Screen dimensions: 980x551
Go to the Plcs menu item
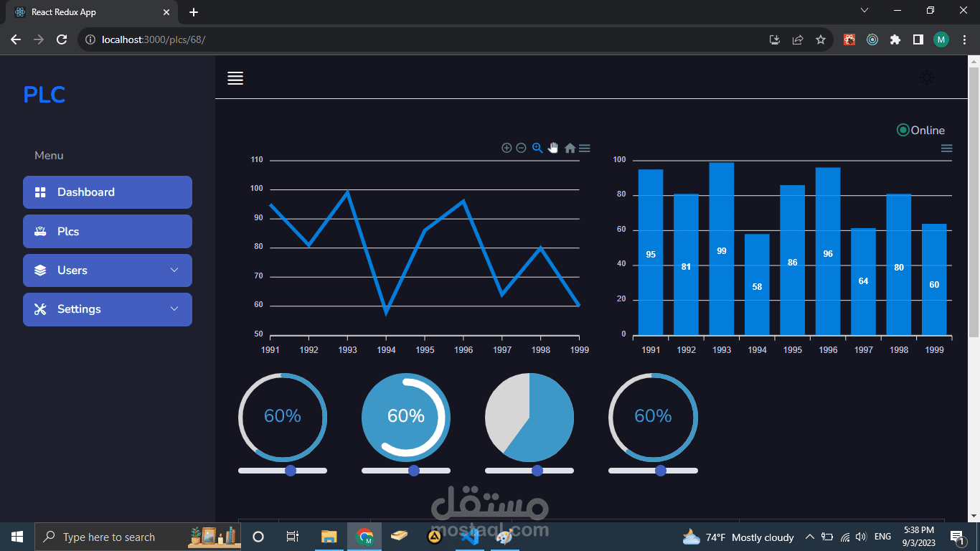pyautogui.click(x=108, y=231)
